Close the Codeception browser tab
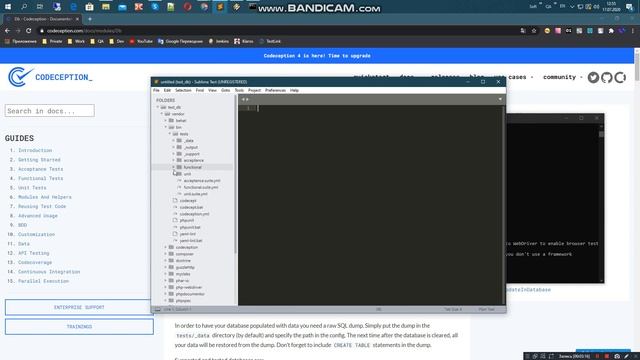The width and height of the screenshot is (640, 360). pos(77,19)
